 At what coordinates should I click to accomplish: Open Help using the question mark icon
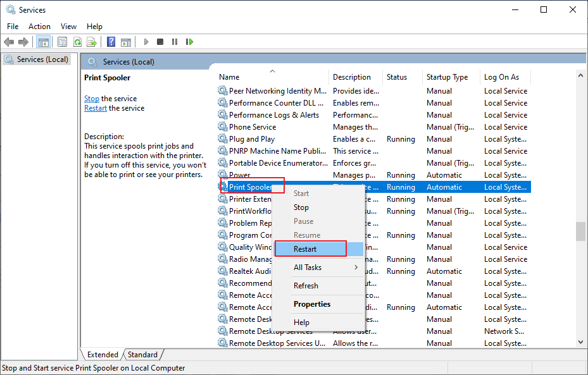tap(110, 42)
